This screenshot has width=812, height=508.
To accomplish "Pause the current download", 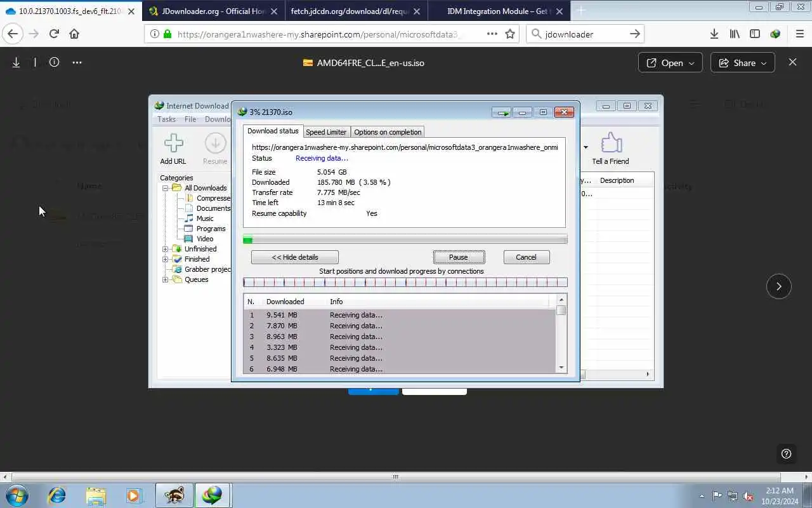I will point(459,257).
